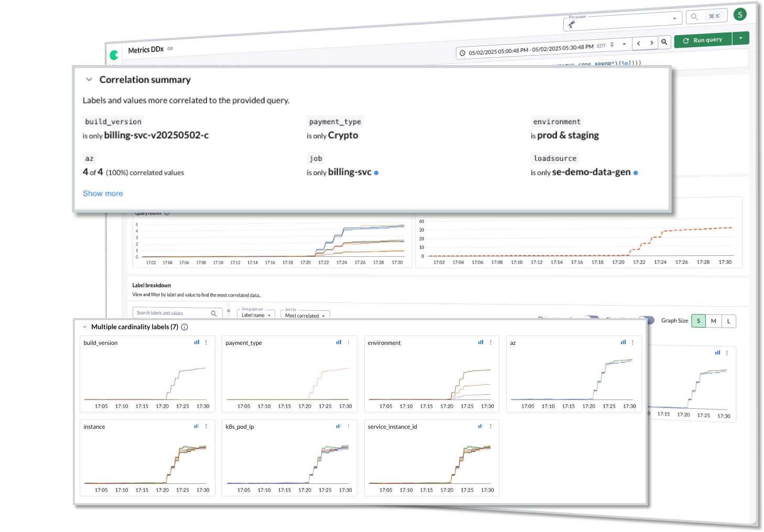Click the loadsource label tag in summary

(x=555, y=158)
